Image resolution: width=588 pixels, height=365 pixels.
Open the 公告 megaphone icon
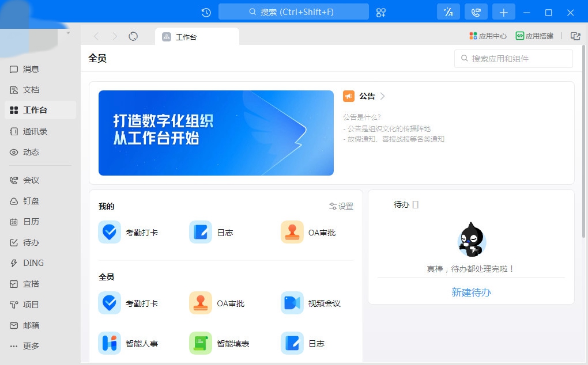(x=348, y=96)
